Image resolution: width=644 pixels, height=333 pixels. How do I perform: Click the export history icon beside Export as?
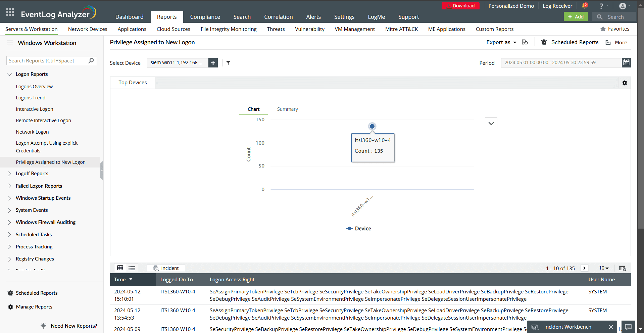click(525, 42)
